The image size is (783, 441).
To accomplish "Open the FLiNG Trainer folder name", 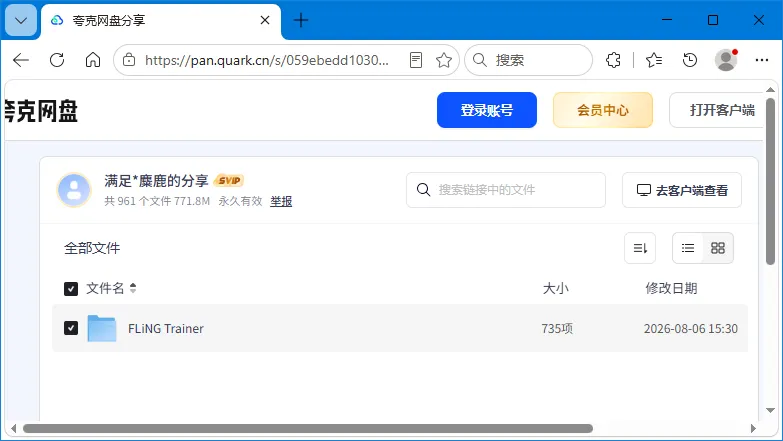I will pos(166,329).
